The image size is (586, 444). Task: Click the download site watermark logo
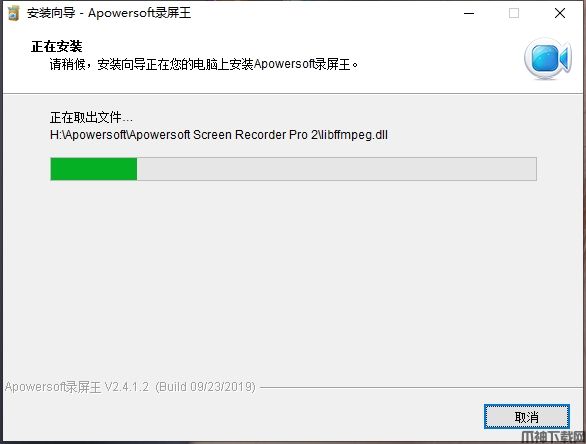(x=552, y=437)
